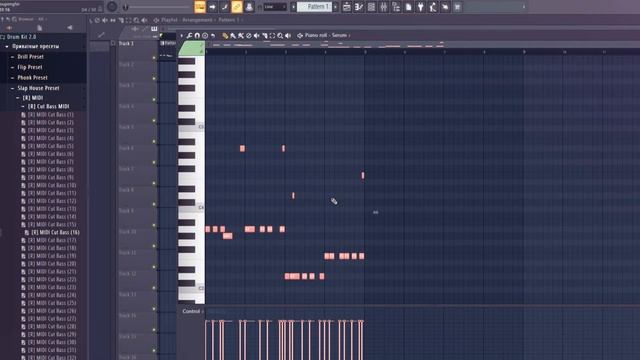
Task: Select the piano roll dashed-box select tool
Action: click(x=272, y=36)
